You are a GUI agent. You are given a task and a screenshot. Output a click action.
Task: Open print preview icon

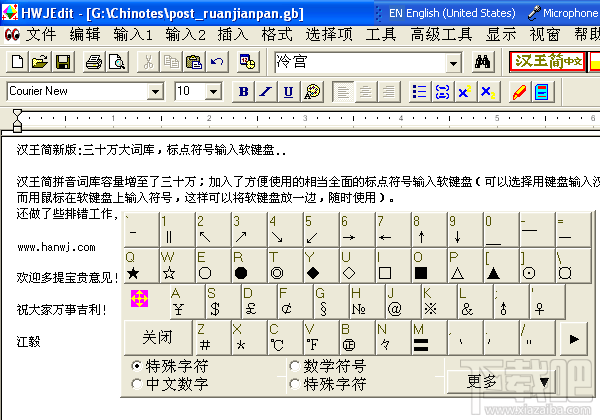pyautogui.click(x=117, y=62)
